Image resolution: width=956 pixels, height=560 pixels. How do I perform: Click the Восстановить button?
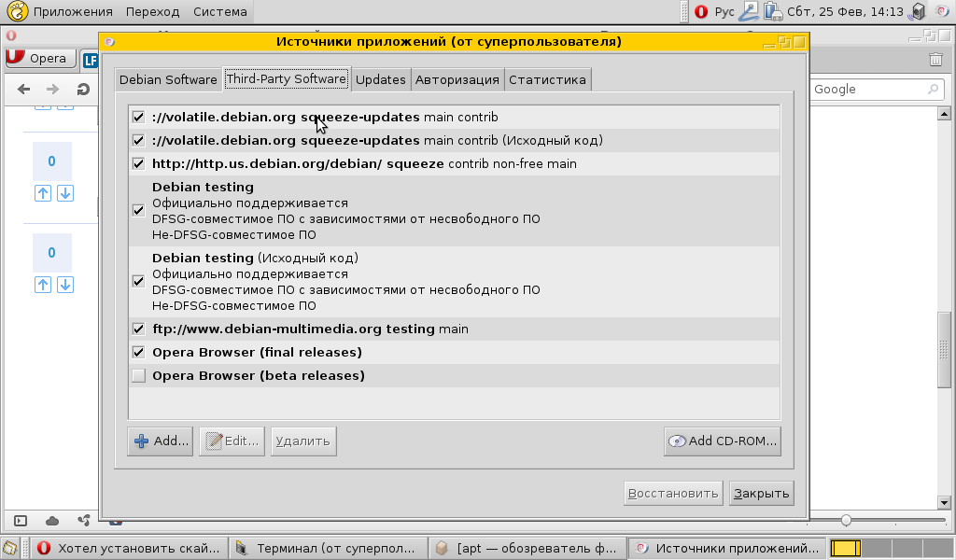point(673,494)
